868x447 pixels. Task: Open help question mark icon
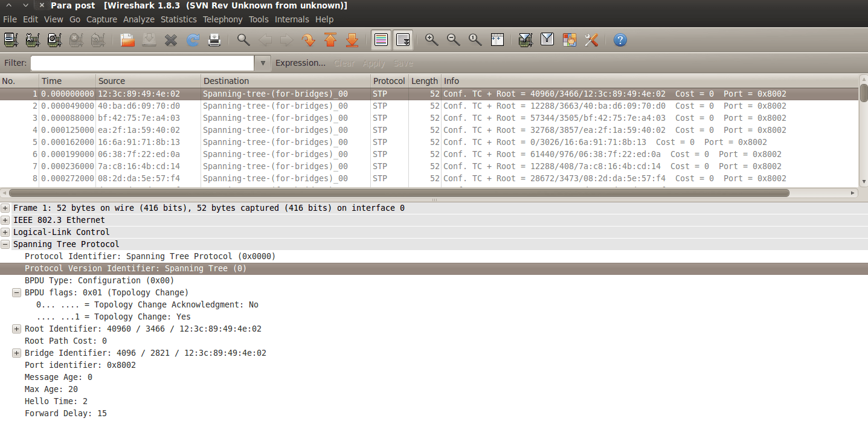pyautogui.click(x=620, y=40)
